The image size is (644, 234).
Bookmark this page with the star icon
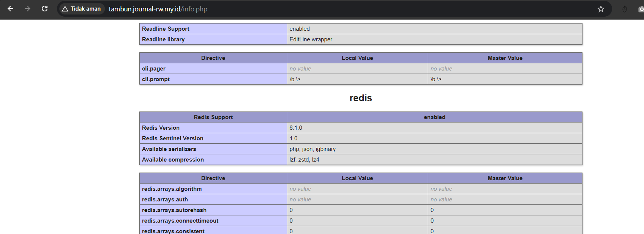[601, 9]
